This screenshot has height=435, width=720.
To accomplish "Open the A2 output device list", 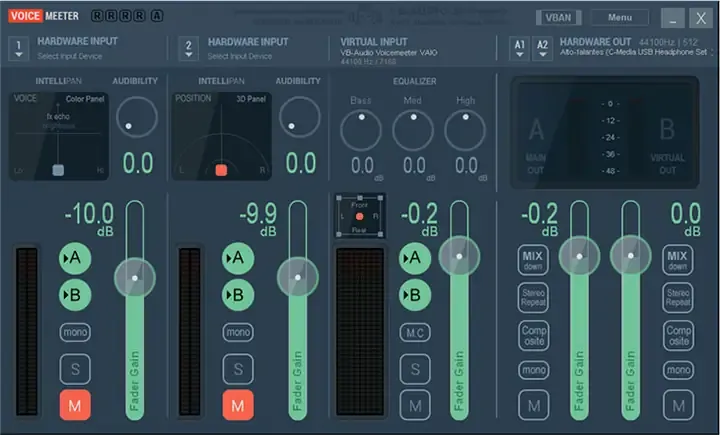I will click(542, 46).
